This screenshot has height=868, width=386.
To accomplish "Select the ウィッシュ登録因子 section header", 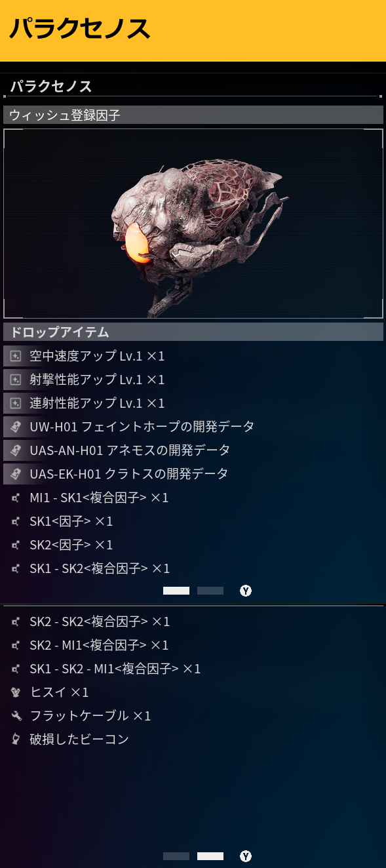I will [x=193, y=115].
